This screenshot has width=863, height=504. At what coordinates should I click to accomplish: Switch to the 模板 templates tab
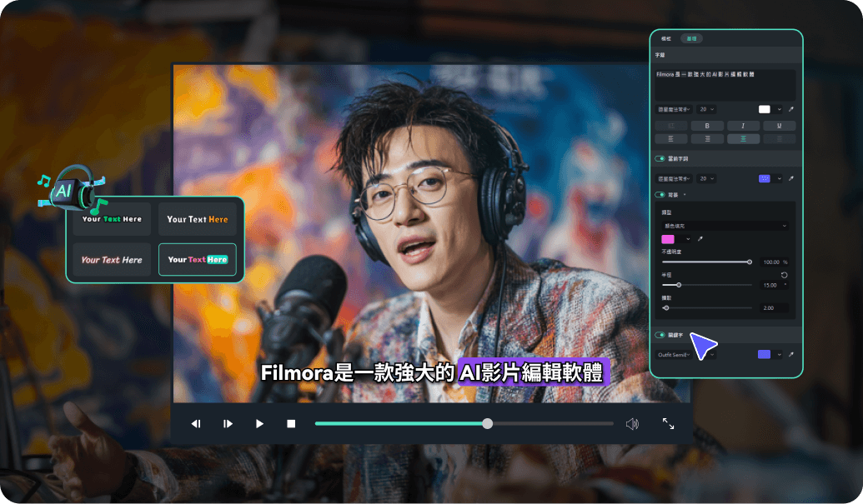(666, 38)
